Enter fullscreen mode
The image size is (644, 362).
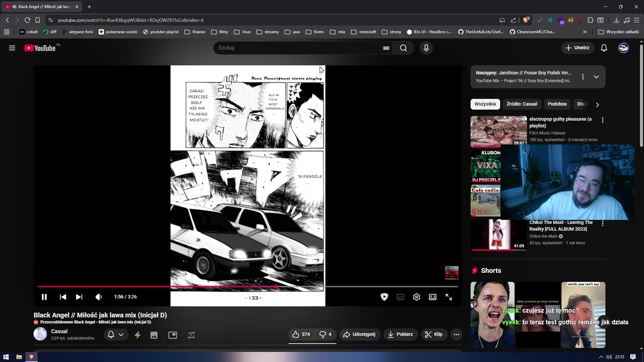click(x=449, y=297)
